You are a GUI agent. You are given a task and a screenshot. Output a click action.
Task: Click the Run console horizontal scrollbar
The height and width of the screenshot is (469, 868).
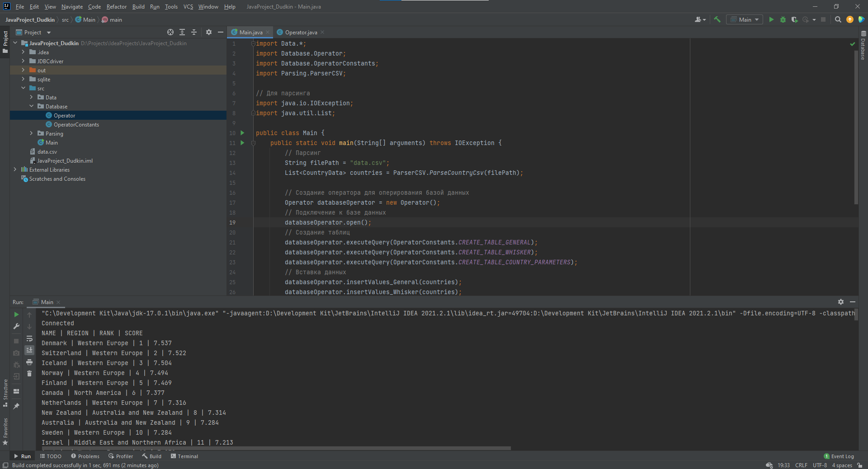[x=276, y=448]
